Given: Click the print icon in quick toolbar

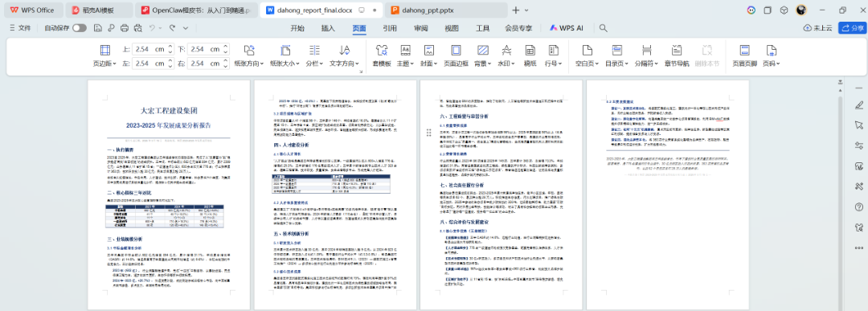Looking at the screenshot, I should 125,27.
